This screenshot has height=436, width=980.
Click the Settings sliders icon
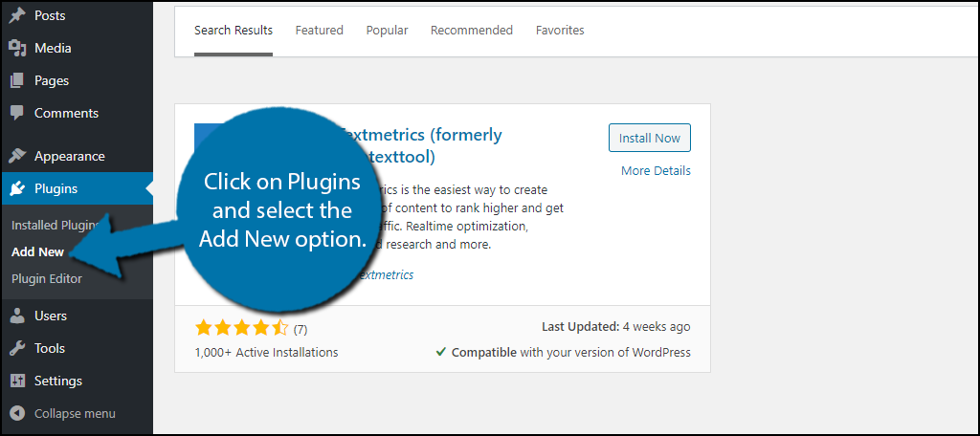(x=17, y=381)
